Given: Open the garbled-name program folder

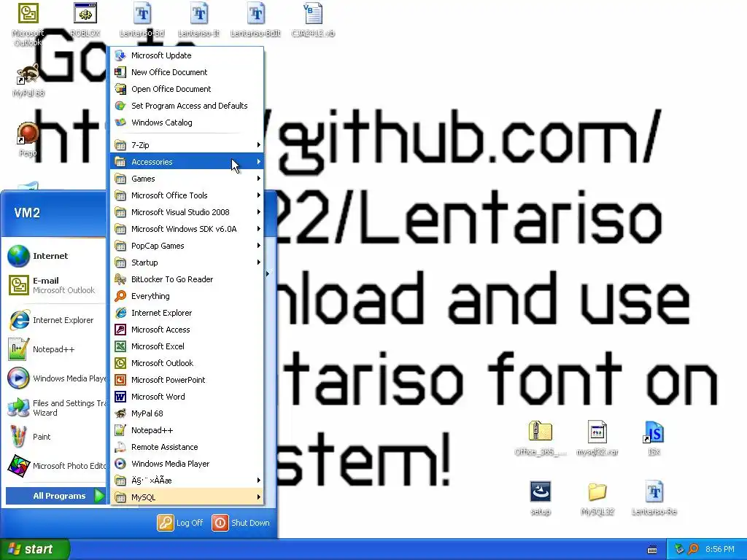Looking at the screenshot, I should point(187,481).
